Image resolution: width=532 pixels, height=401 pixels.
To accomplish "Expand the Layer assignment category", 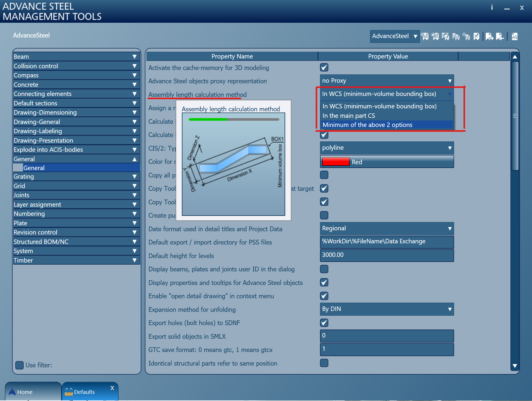I will tap(76, 205).
